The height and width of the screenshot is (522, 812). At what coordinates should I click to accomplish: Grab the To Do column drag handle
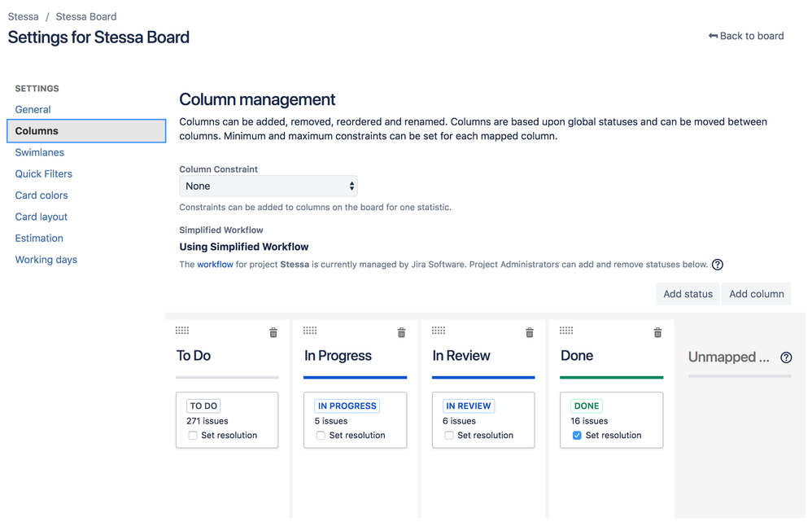(182, 330)
